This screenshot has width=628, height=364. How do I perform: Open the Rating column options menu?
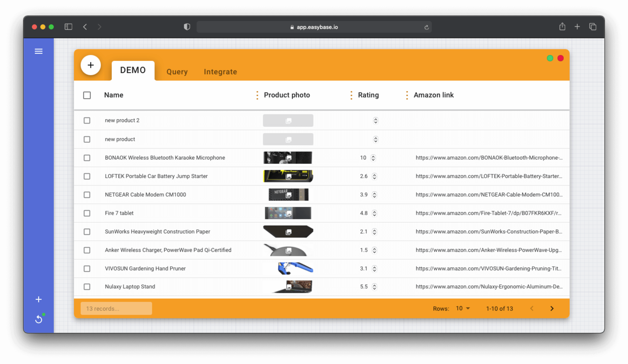[x=351, y=95]
